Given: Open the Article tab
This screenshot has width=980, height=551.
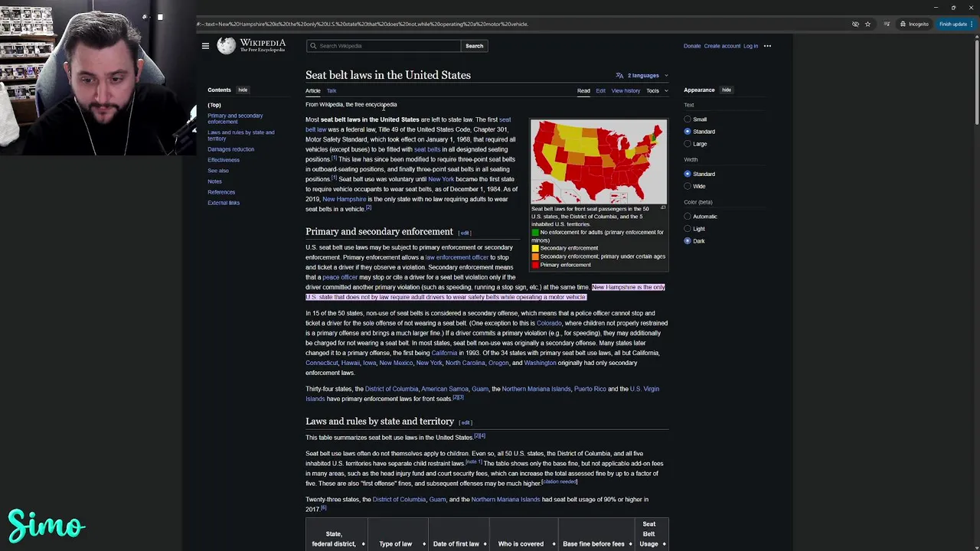Looking at the screenshot, I should click(313, 90).
